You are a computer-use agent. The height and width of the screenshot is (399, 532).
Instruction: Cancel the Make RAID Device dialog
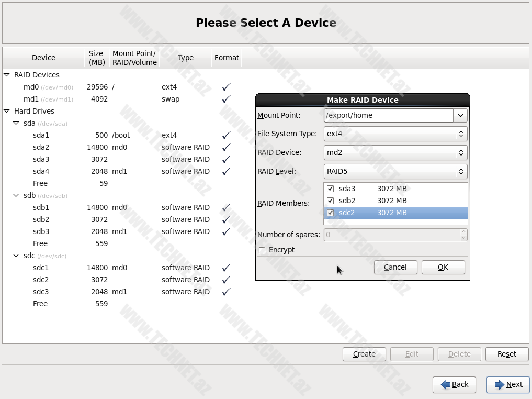coord(395,267)
